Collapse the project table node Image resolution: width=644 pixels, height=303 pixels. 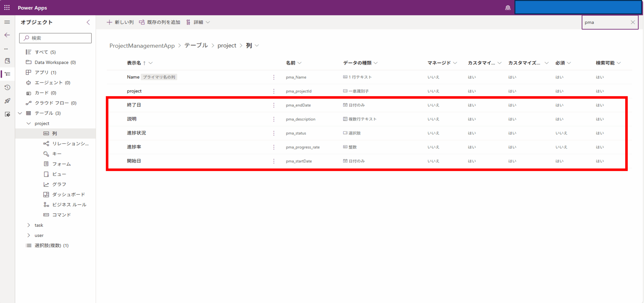tap(28, 123)
